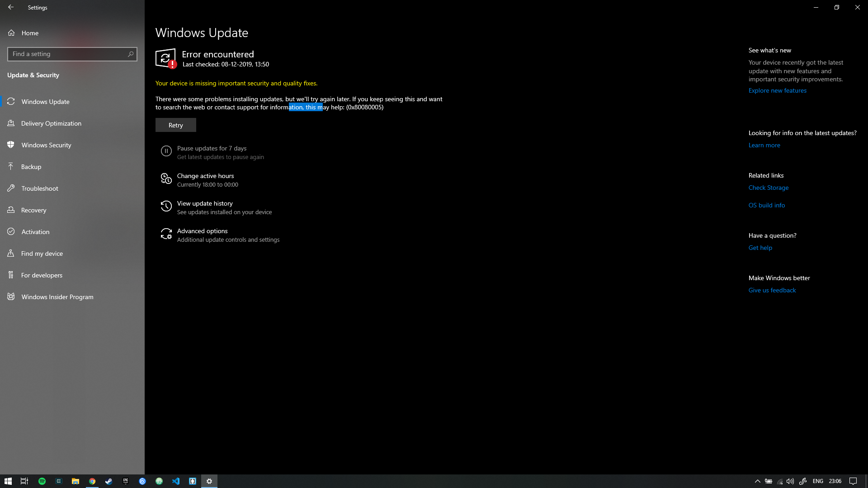Screen dimensions: 868x488
Task: Select Windows Update in sidebar
Action: pyautogui.click(x=72, y=102)
